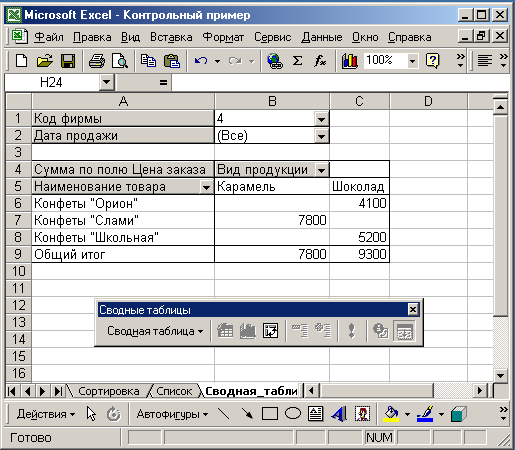Insert a hyperlink with the globe icon
Screen dimensions: 515x450
[x=275, y=61]
